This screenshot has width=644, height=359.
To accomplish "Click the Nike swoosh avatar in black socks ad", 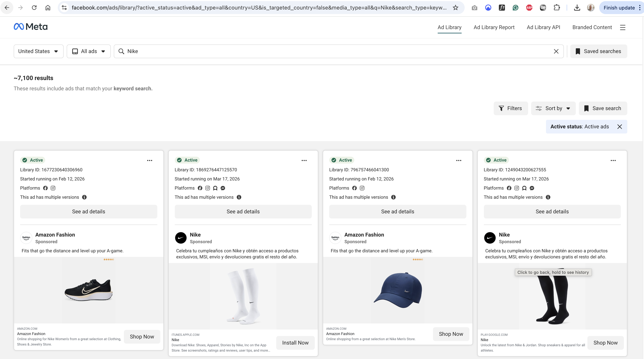I will pos(490,238).
